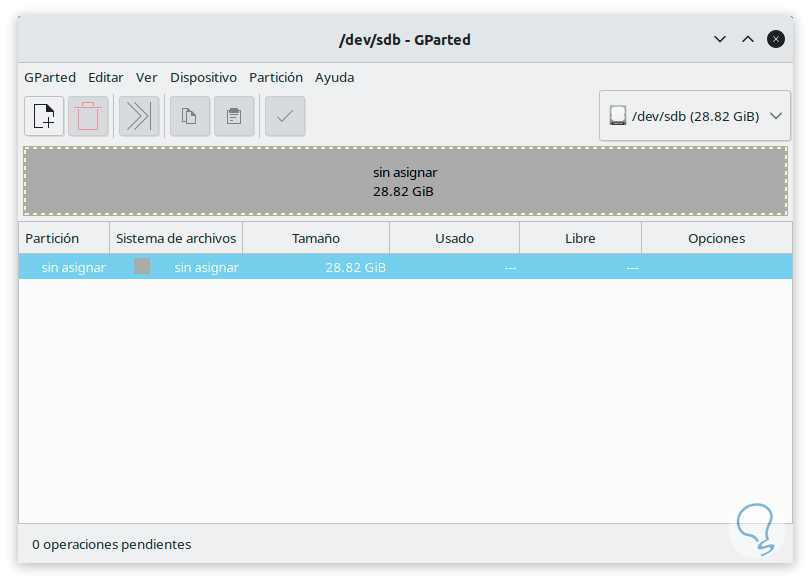The width and height of the screenshot is (811, 583).
Task: Click the Resize/Move partition arrow icon
Action: click(139, 116)
